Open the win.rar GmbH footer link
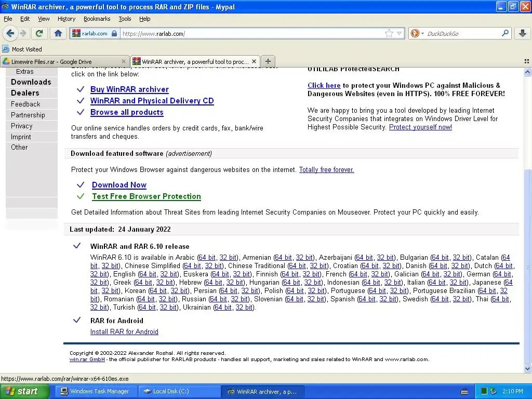Viewport: 532px width, 399px height. pos(87,360)
